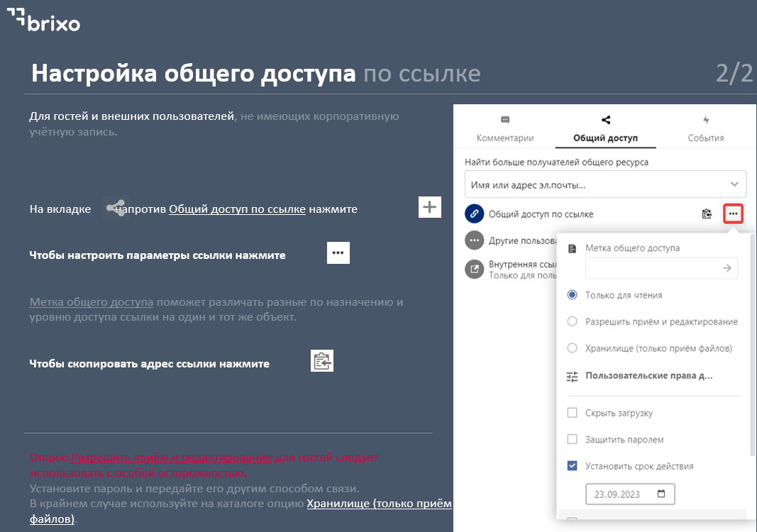Enable the Скрыть загрузку checkbox
Screen dimensions: 757x532
pyautogui.click(x=573, y=413)
